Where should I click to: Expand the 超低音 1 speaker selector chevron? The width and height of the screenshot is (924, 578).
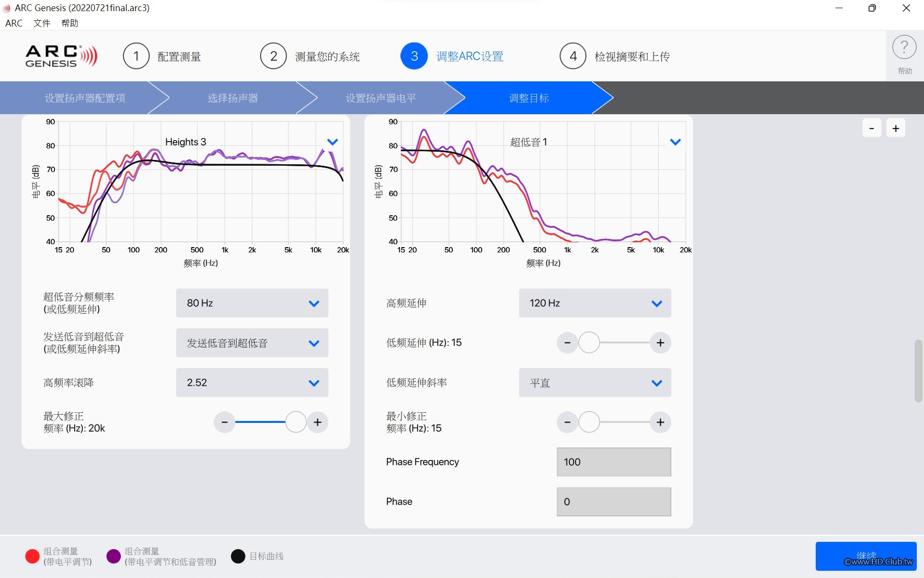click(675, 142)
